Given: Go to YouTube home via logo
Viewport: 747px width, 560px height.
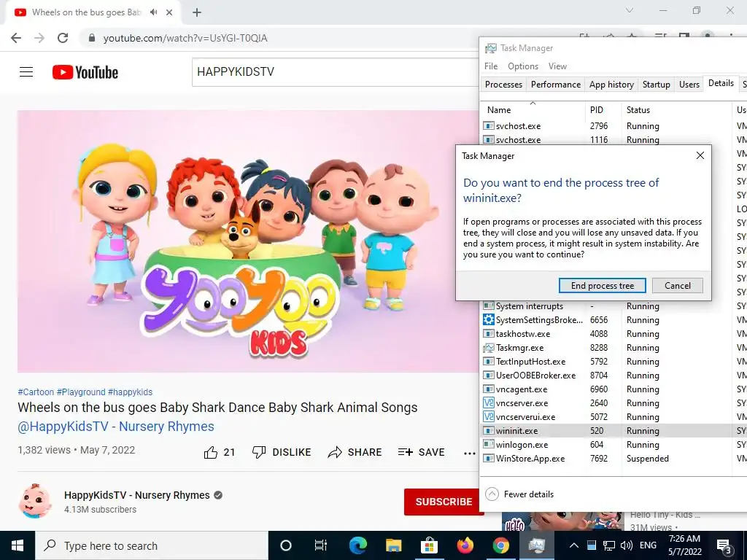Looking at the screenshot, I should point(85,72).
